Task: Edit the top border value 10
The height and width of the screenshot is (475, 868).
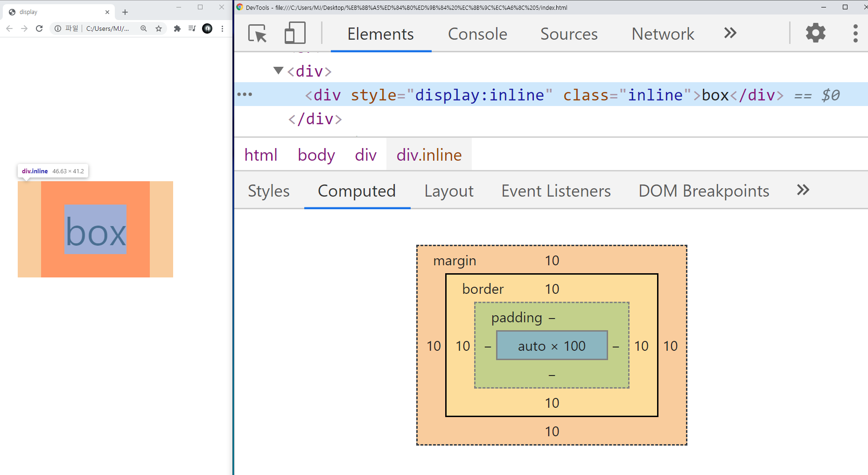Action: coord(552,289)
